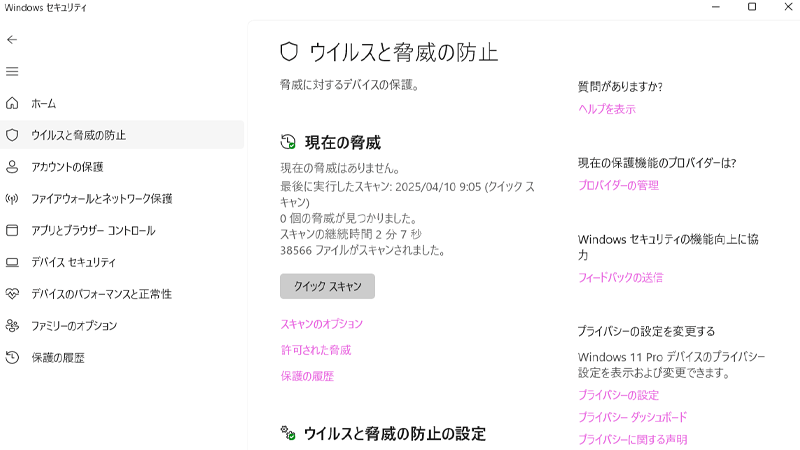Click text 0 個の脅威が見つかりました。
Viewport: 800px width, 450px height.
[x=349, y=218]
